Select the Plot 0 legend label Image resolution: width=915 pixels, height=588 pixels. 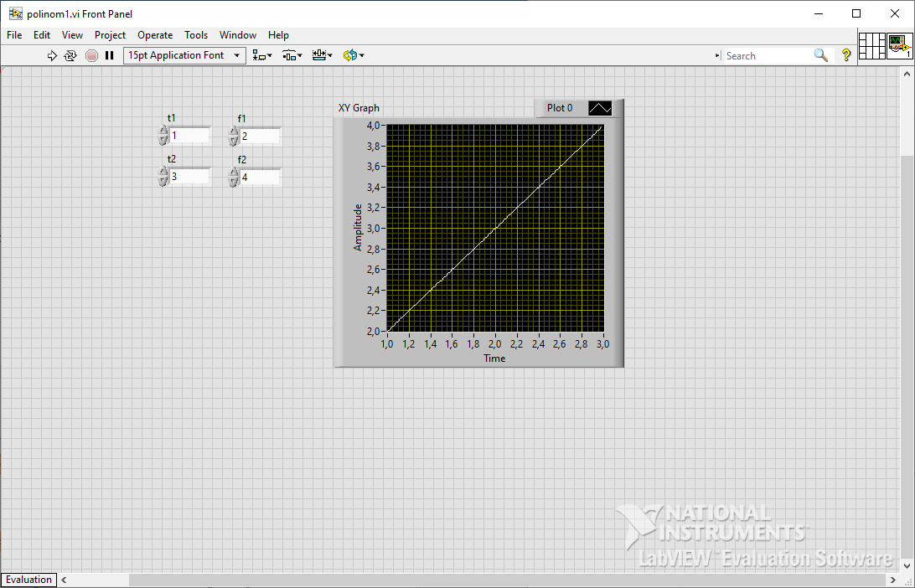click(x=560, y=108)
